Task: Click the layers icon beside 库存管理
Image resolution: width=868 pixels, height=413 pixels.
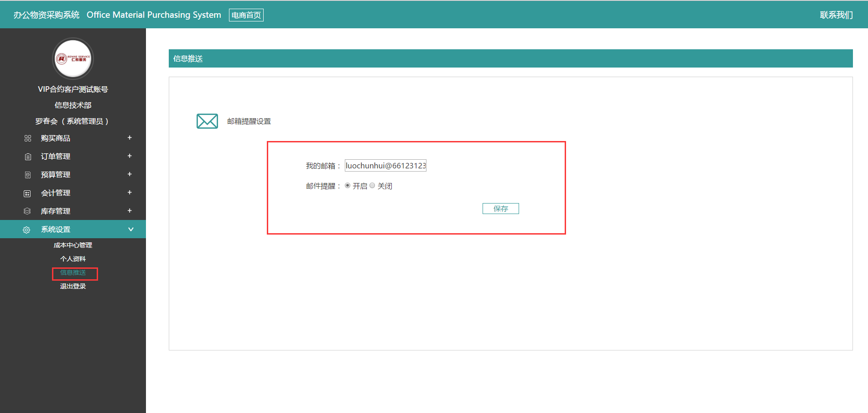Action: [27, 211]
